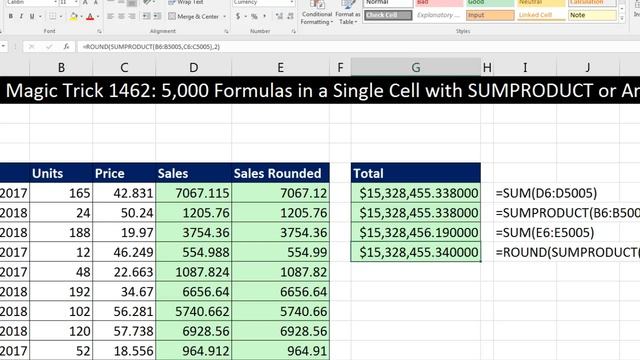The width and height of the screenshot is (640, 360).
Task: Select column C header
Action: click(124, 67)
